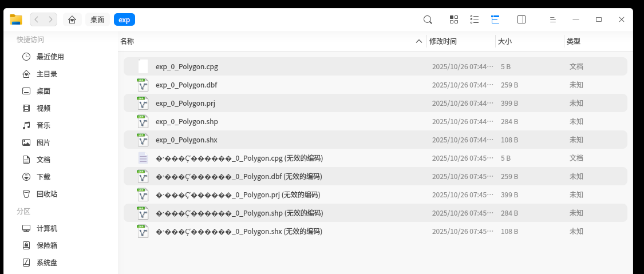Image resolution: width=644 pixels, height=274 pixels.
Task: Open the main menu hamburger icon
Action: [x=553, y=19]
